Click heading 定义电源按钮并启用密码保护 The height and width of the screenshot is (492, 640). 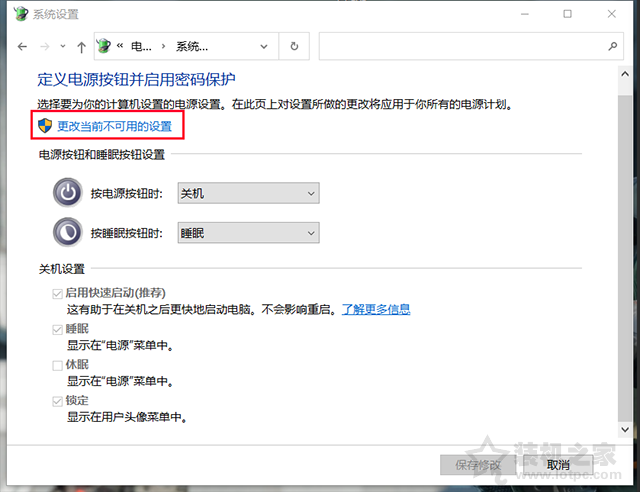click(136, 79)
